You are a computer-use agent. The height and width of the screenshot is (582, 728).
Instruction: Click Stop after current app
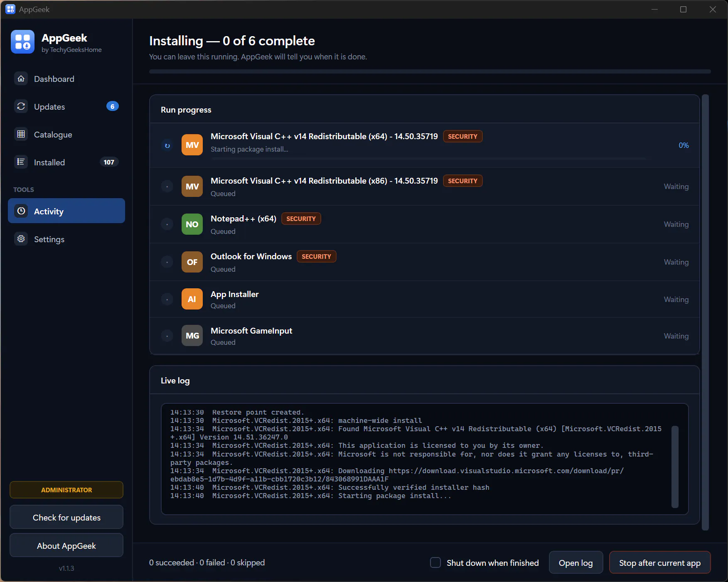(x=660, y=562)
